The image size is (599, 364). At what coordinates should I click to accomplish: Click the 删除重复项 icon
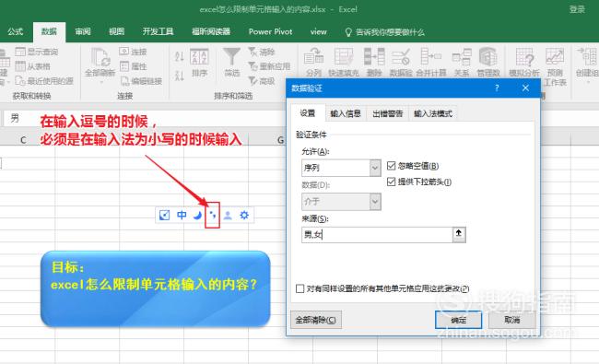point(374,57)
